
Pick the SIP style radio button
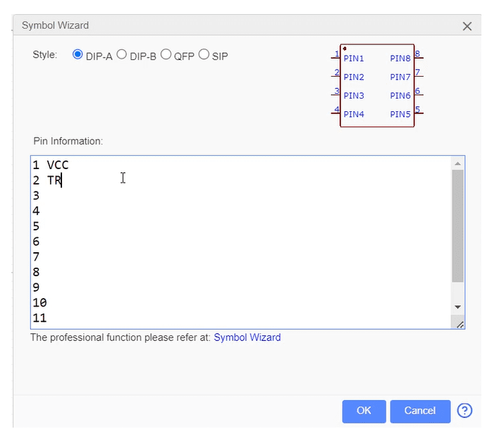click(204, 55)
